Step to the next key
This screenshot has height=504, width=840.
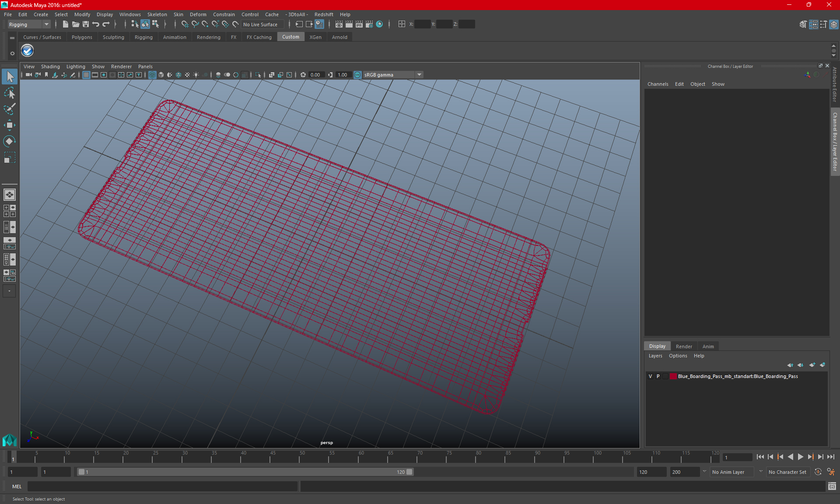810,457
